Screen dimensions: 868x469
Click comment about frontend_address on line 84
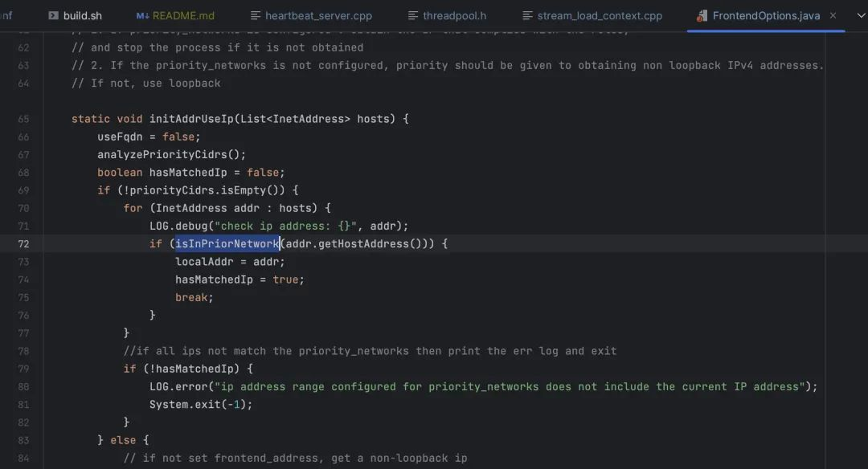296,458
